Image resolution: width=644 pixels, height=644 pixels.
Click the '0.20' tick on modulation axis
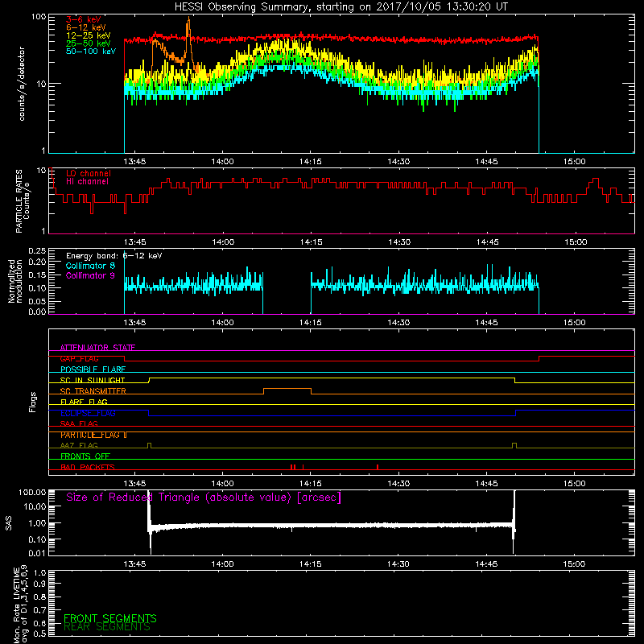(37, 262)
